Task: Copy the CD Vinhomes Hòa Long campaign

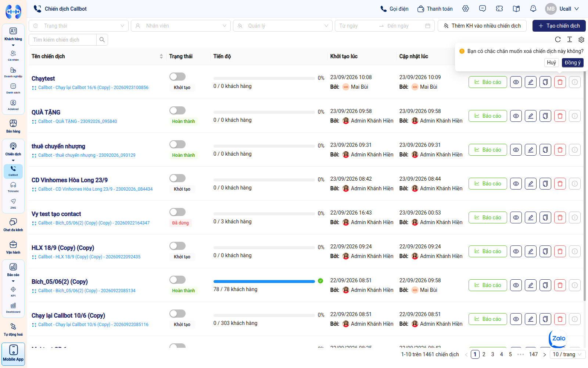Action: [545, 184]
